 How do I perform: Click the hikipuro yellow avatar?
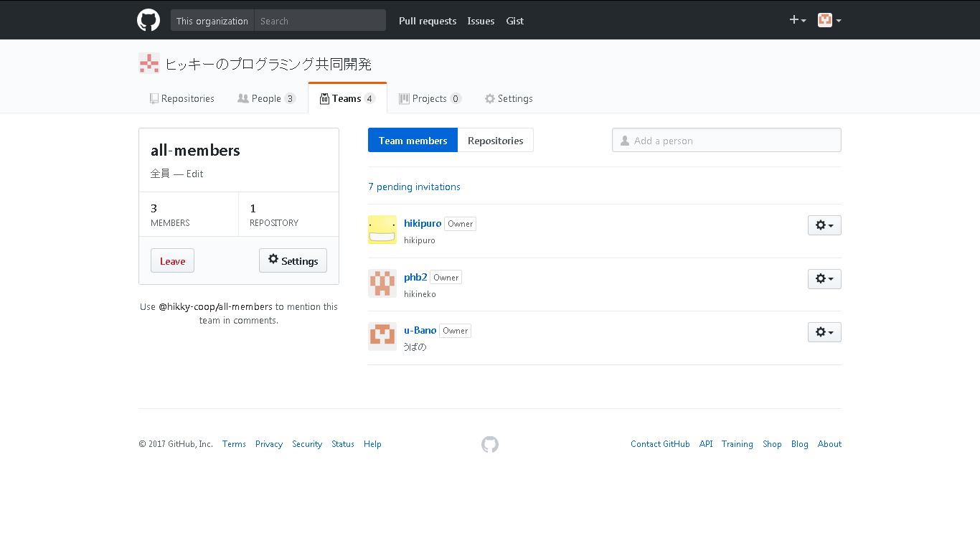click(382, 230)
